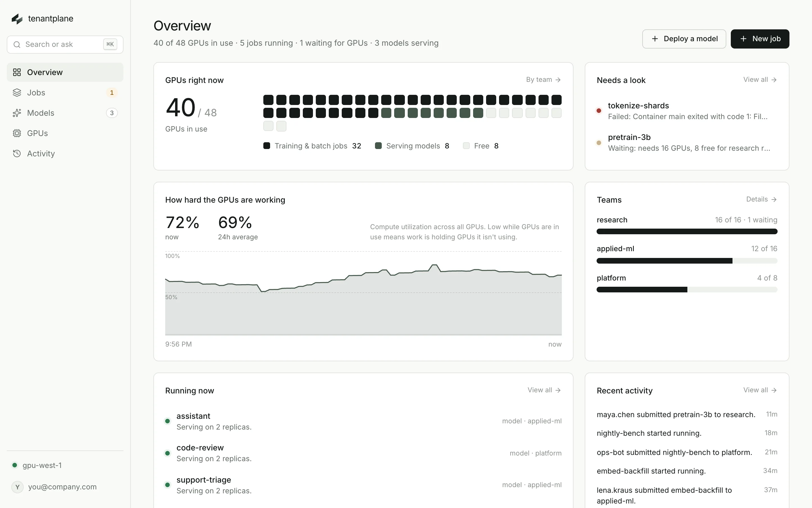Click the ⌘K shortcut badge
This screenshot has height=508, width=812.
(110, 44)
